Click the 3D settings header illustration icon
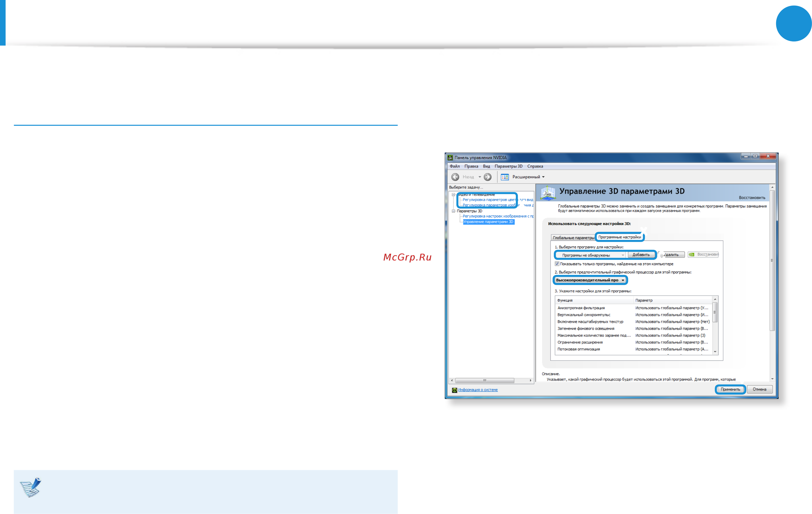This screenshot has height=514, width=812. [x=548, y=193]
